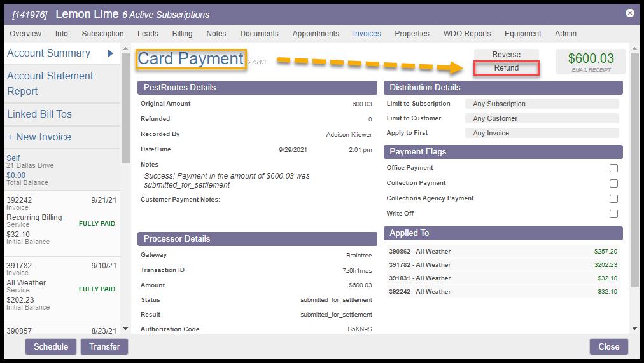Open the Limit to Subscription dropdown
The height and width of the screenshot is (363, 644).
542,104
